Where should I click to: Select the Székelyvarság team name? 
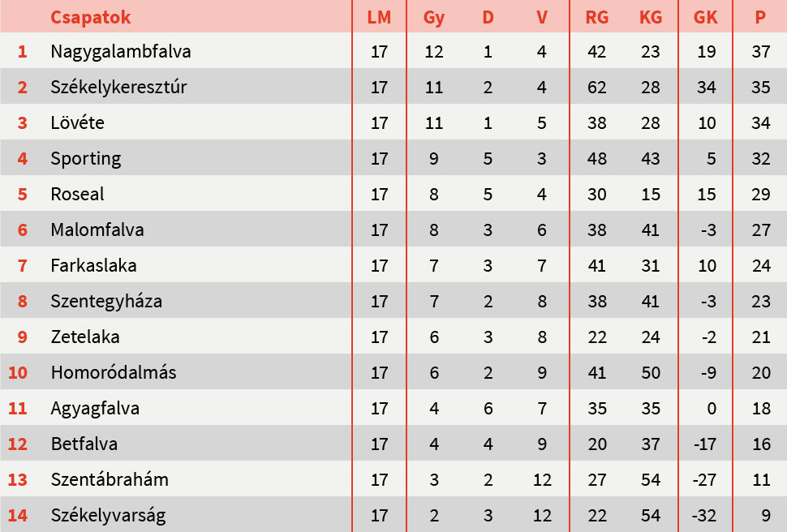[x=108, y=516]
